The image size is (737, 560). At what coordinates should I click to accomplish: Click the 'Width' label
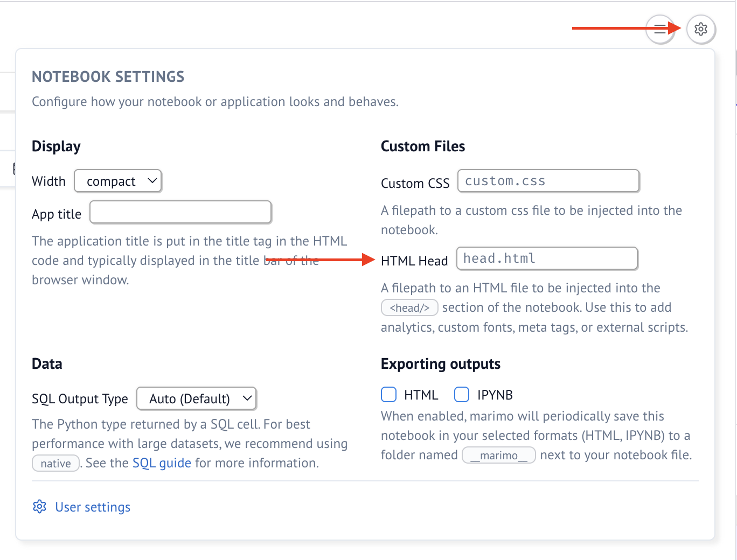[x=49, y=181]
